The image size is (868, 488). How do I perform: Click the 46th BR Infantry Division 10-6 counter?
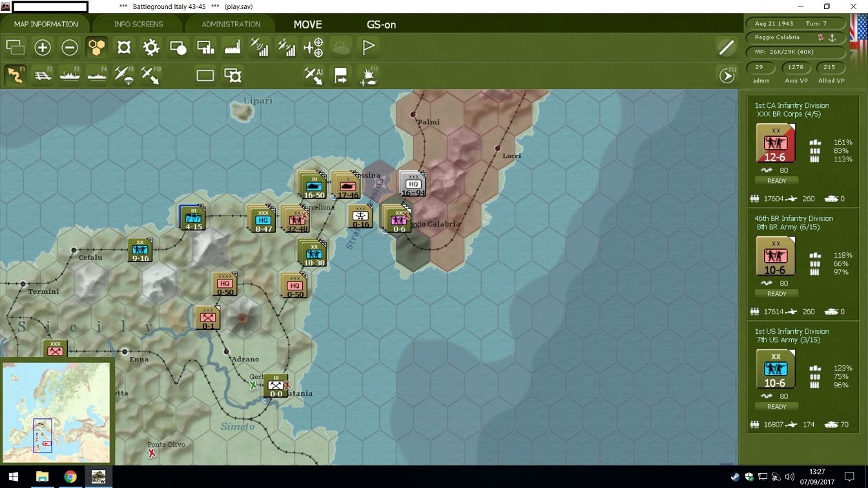click(x=776, y=256)
